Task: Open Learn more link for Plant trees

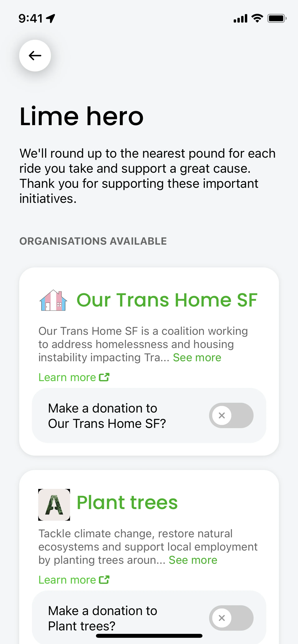Action: [x=67, y=580]
